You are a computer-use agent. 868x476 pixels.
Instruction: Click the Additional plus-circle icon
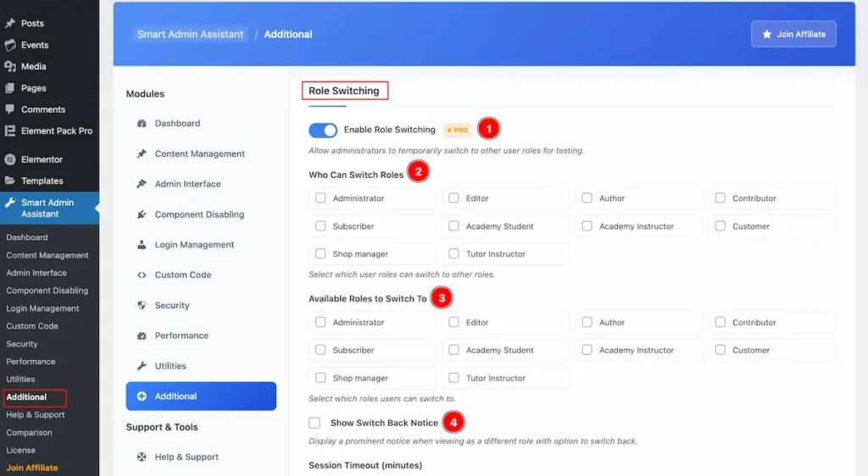142,396
